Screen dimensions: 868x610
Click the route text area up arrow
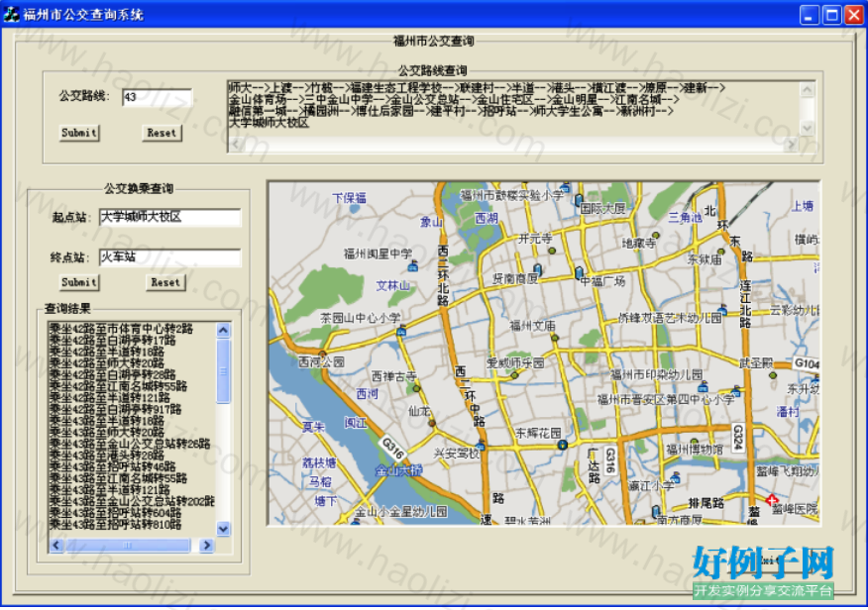(808, 89)
